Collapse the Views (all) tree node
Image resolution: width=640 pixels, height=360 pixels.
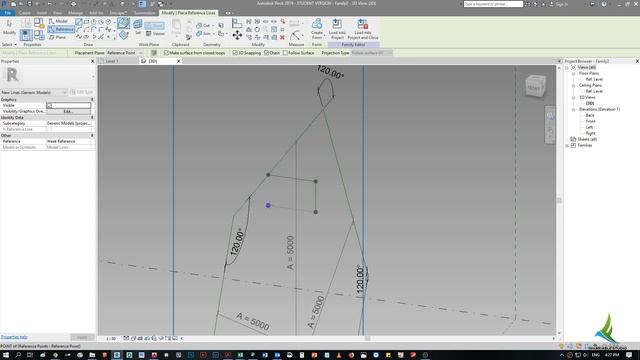pos(567,67)
